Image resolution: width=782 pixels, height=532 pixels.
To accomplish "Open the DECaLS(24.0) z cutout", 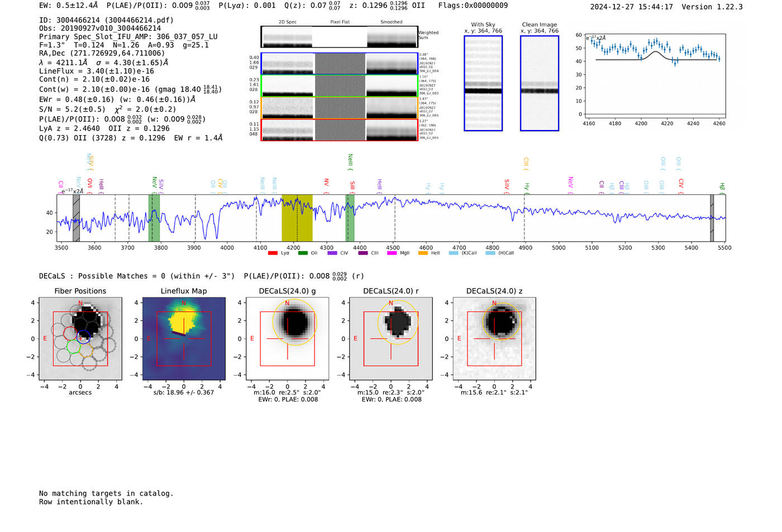I will (494, 339).
